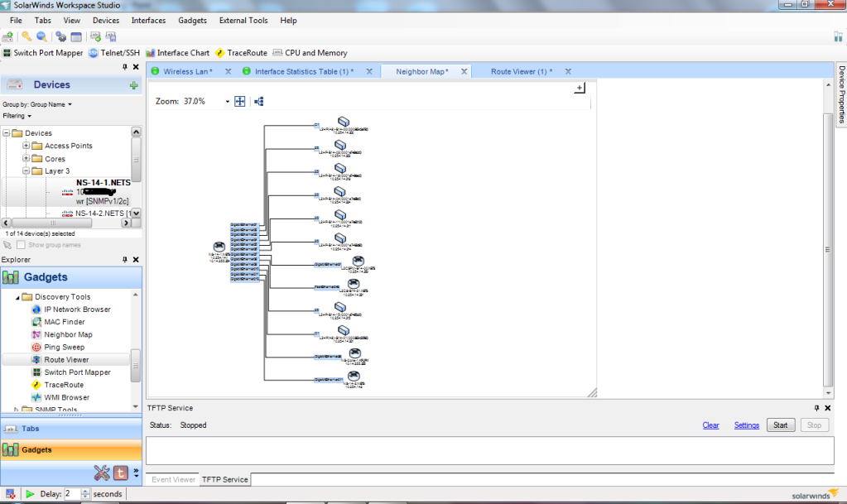The image size is (847, 504).
Task: Open Group by Group Name dropdown
Action: 37,104
